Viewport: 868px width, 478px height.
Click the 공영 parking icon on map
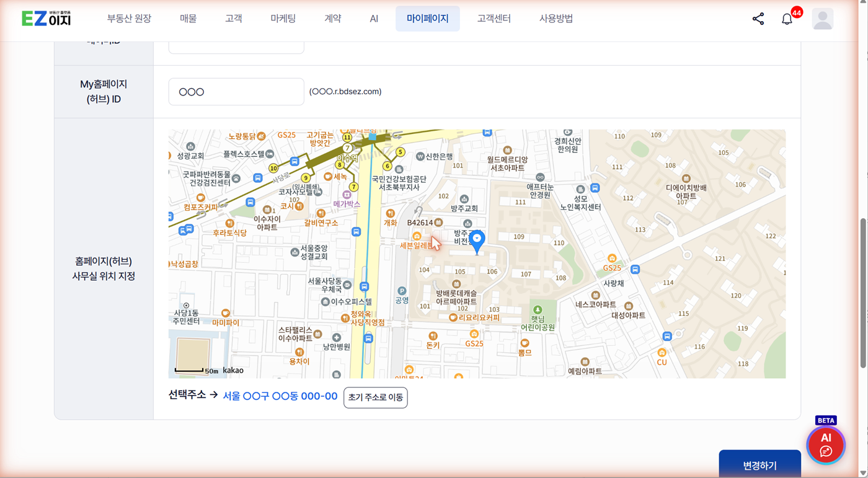tap(402, 291)
